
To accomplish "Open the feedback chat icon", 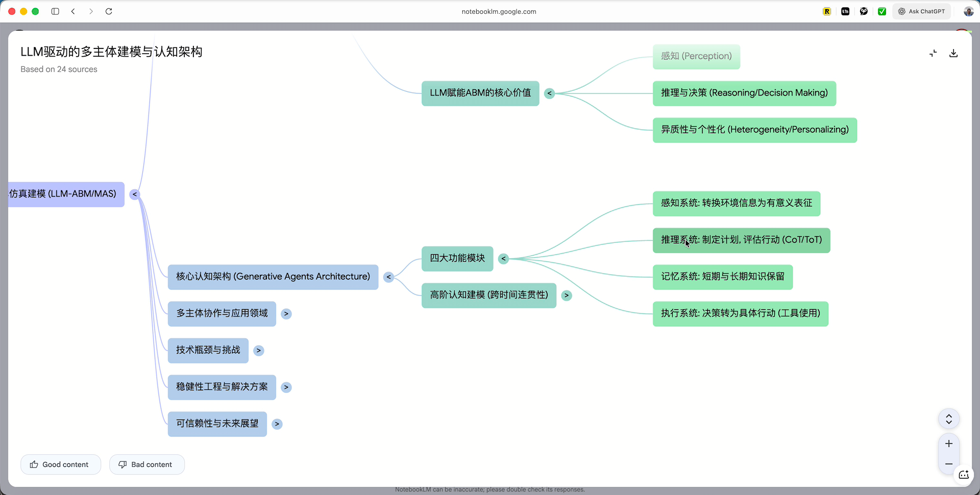I will click(964, 475).
